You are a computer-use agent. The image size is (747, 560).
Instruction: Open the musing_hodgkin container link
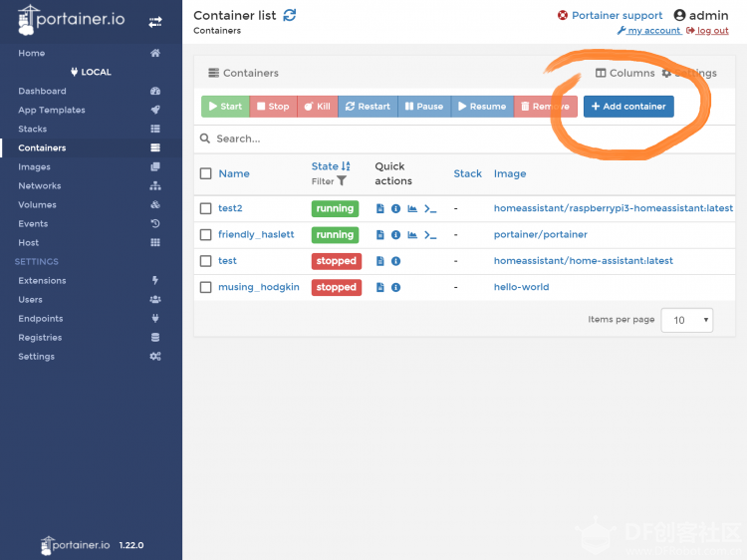tap(259, 287)
